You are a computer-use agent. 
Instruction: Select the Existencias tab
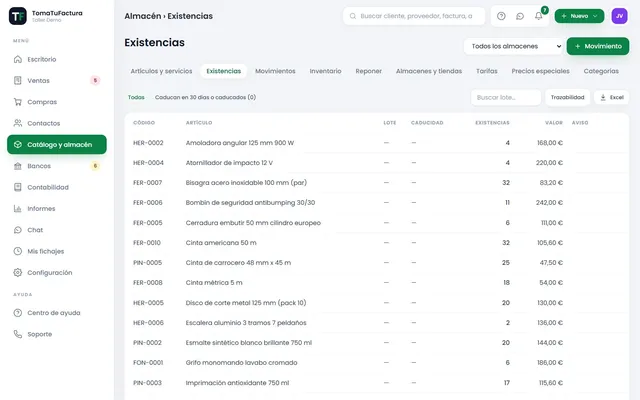(x=224, y=71)
